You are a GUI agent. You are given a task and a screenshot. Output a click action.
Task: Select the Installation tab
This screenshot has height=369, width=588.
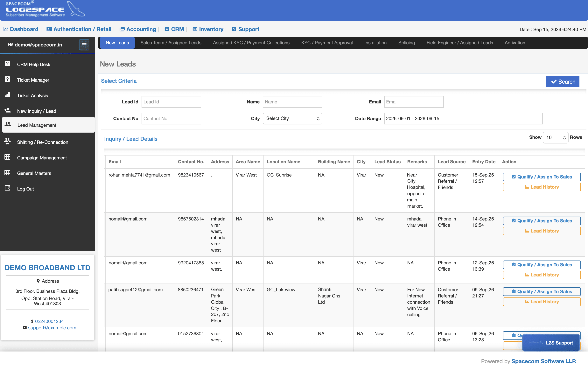point(375,43)
